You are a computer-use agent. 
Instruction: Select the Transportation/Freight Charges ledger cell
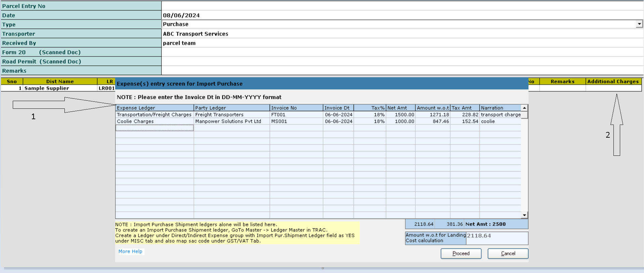point(154,115)
